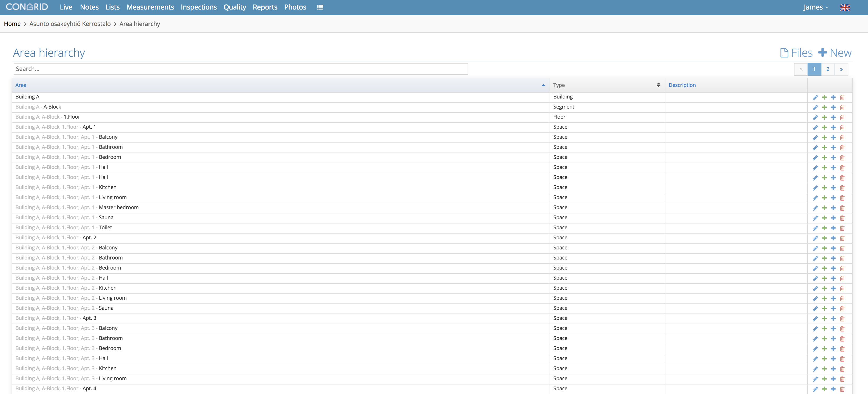Open the Reports menu
This screenshot has width=868, height=394.
[x=265, y=7]
